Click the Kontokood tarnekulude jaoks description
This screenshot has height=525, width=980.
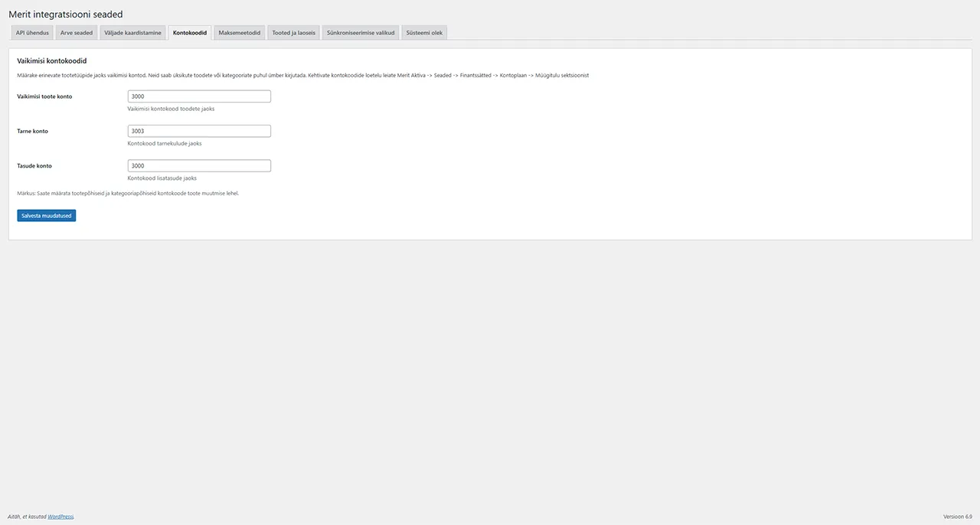click(x=165, y=143)
